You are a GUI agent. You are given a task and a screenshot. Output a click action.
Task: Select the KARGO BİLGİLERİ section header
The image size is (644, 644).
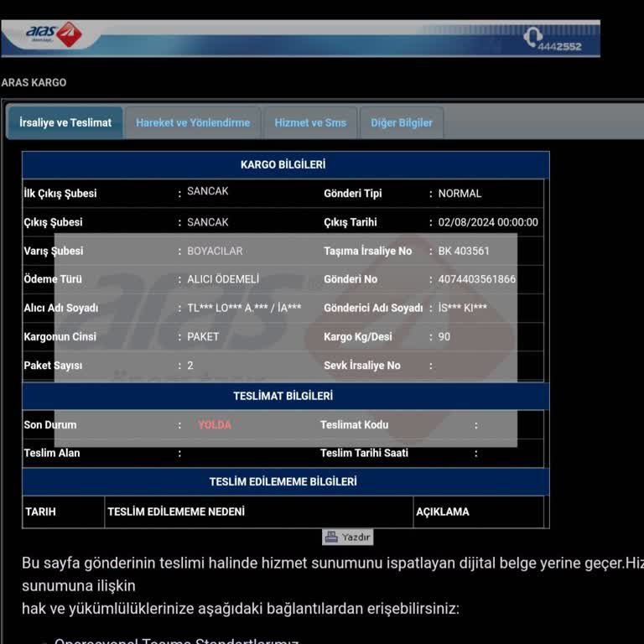tap(285, 164)
